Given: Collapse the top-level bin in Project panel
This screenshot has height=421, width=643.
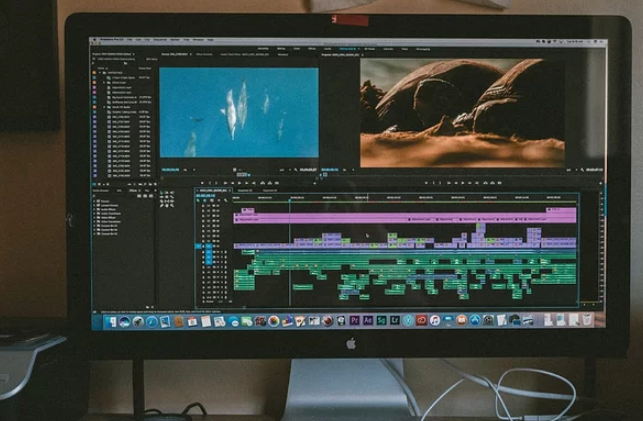Looking at the screenshot, I should pyautogui.click(x=100, y=73).
